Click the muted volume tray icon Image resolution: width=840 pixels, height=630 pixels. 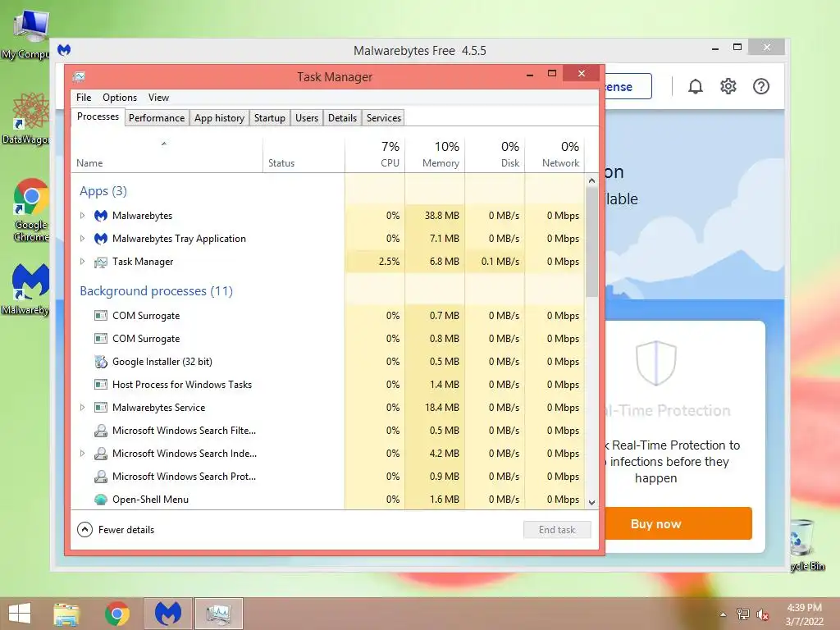(763, 614)
